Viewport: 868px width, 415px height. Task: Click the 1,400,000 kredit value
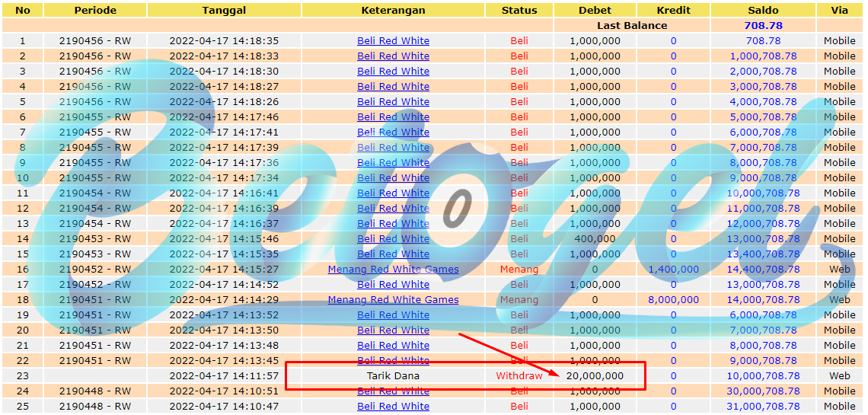click(x=673, y=270)
